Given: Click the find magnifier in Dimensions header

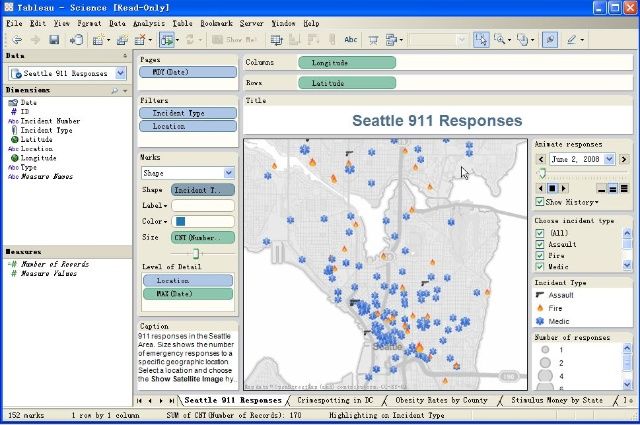Looking at the screenshot, I should (115, 91).
